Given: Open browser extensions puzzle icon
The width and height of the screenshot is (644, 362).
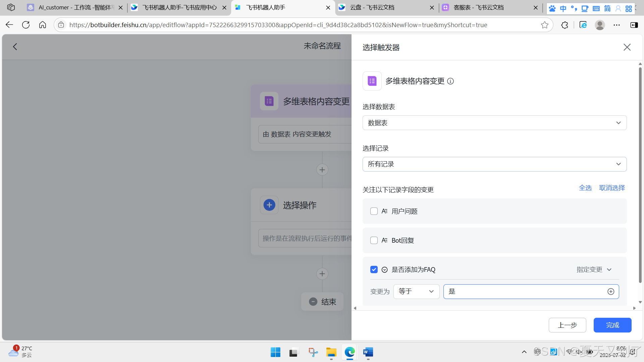Looking at the screenshot, I should click(565, 25).
